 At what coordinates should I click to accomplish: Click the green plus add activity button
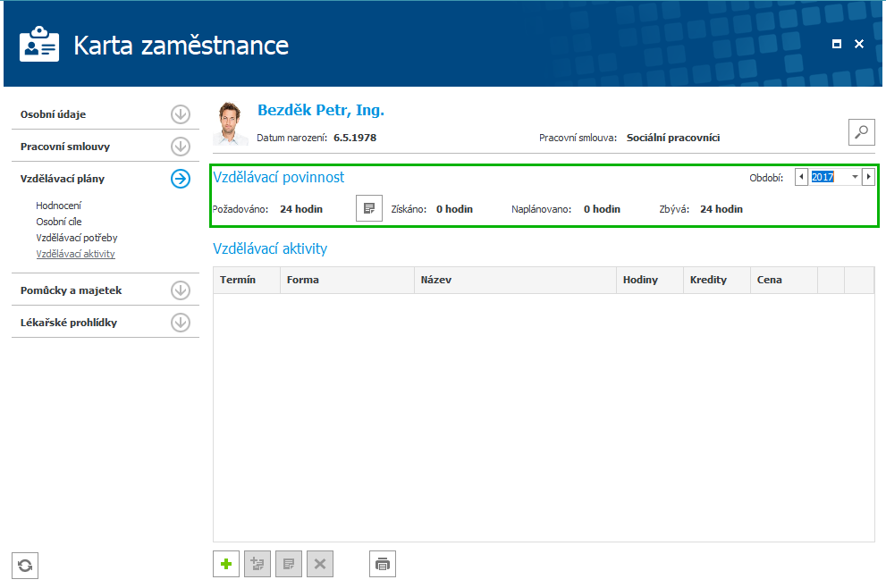click(226, 564)
